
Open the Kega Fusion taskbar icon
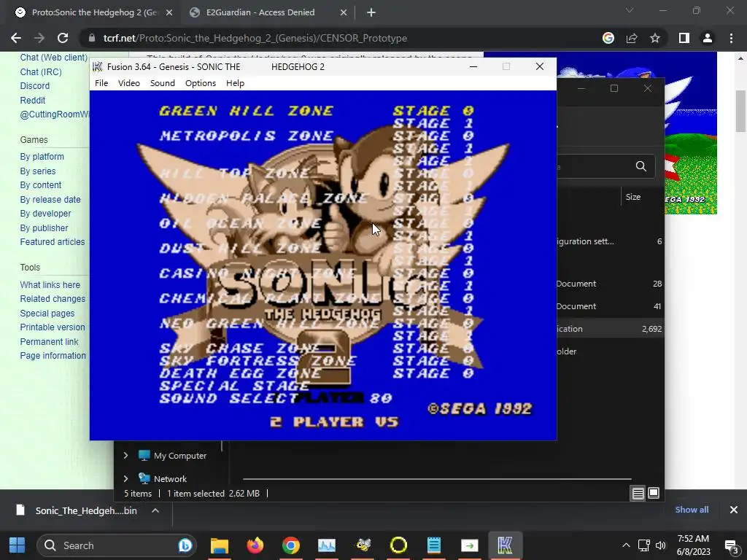tap(505, 545)
